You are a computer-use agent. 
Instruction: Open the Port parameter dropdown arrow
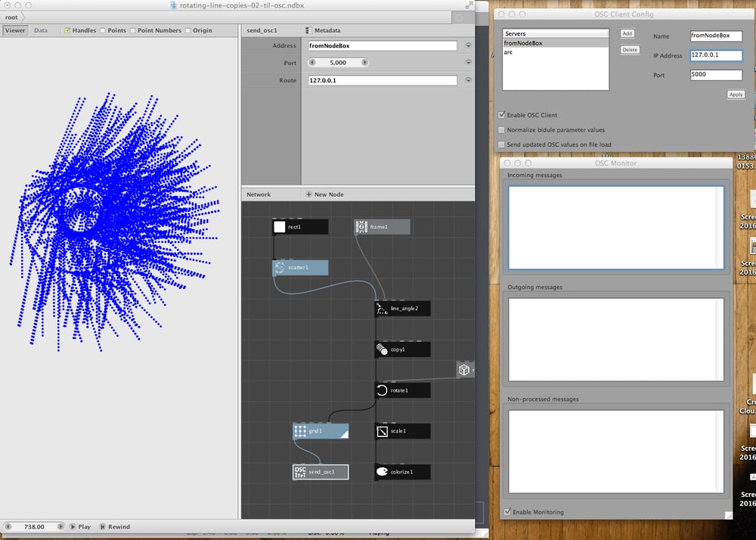click(468, 62)
